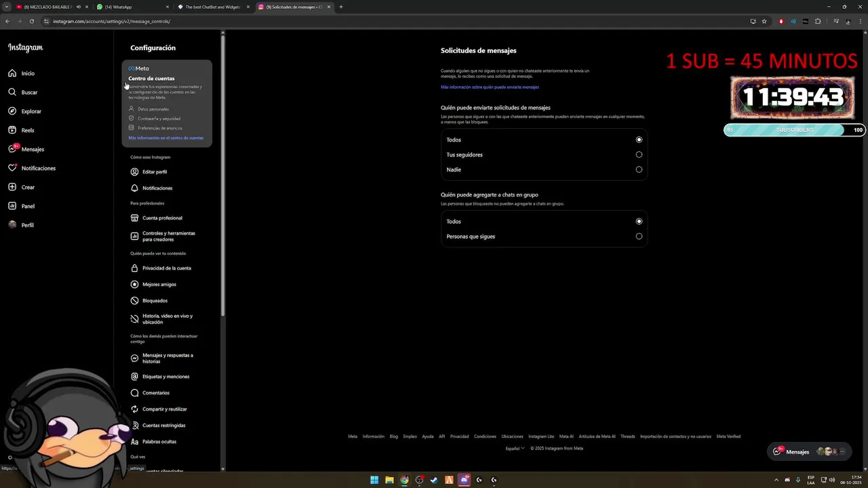Open the Windows Start menu
Viewport: 868px width, 488px height.
374,480
